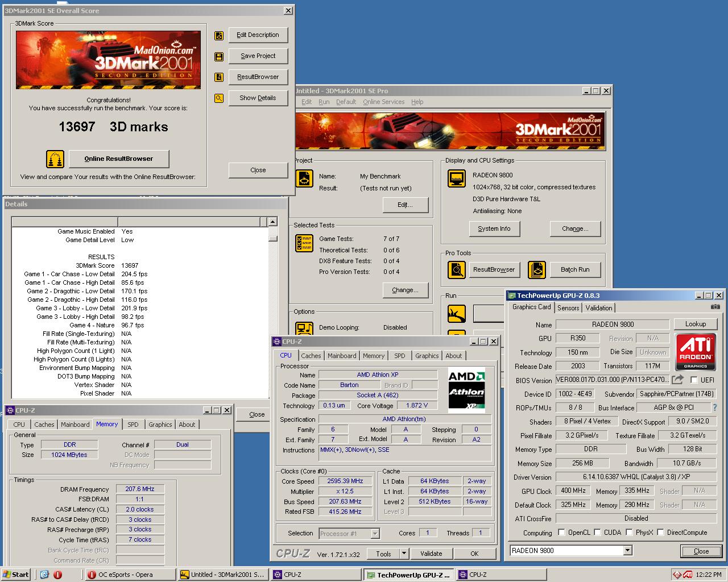Switch to OC eSports Opera taskbar item
Viewport: 728px width, 582px height.
131,575
